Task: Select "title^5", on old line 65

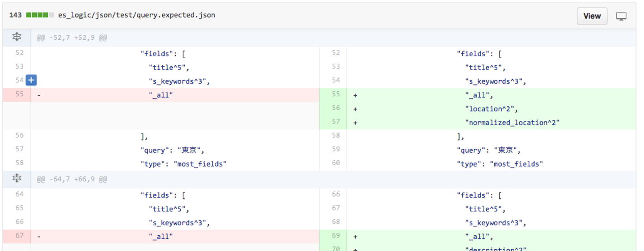Action: pyautogui.click(x=169, y=209)
